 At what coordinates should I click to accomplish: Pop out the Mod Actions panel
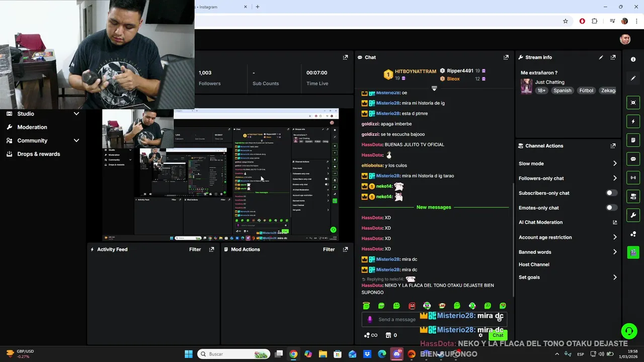(x=345, y=249)
